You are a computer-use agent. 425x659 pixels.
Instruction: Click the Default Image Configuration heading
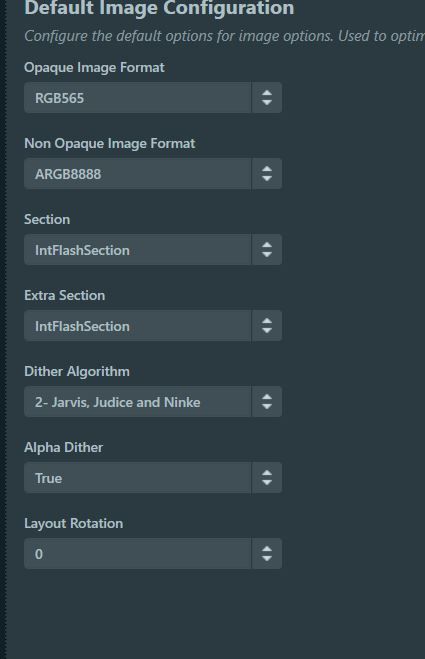(x=159, y=8)
